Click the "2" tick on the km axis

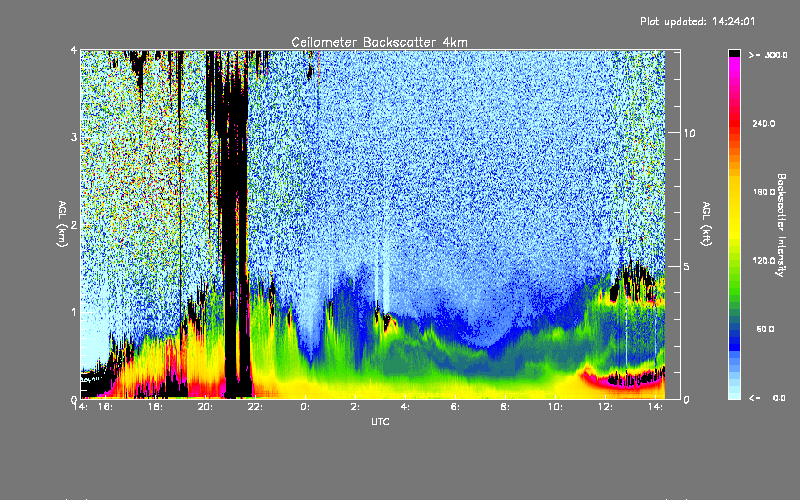pyautogui.click(x=74, y=224)
